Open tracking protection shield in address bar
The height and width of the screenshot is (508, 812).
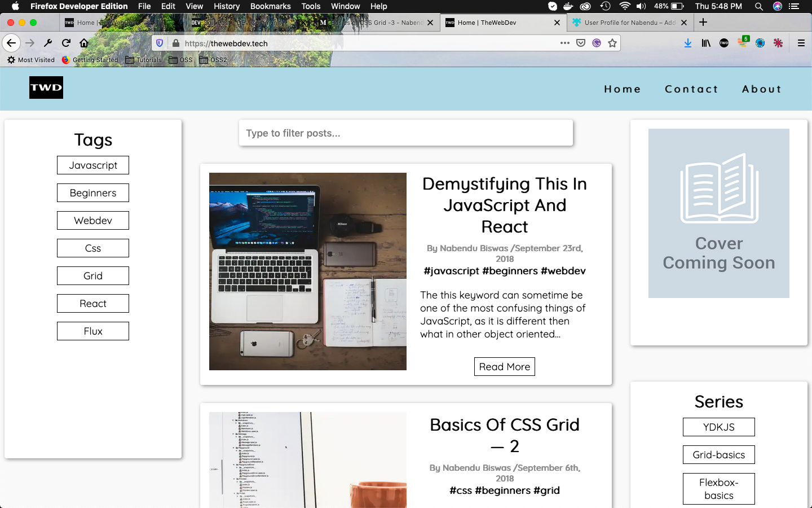[x=160, y=43]
